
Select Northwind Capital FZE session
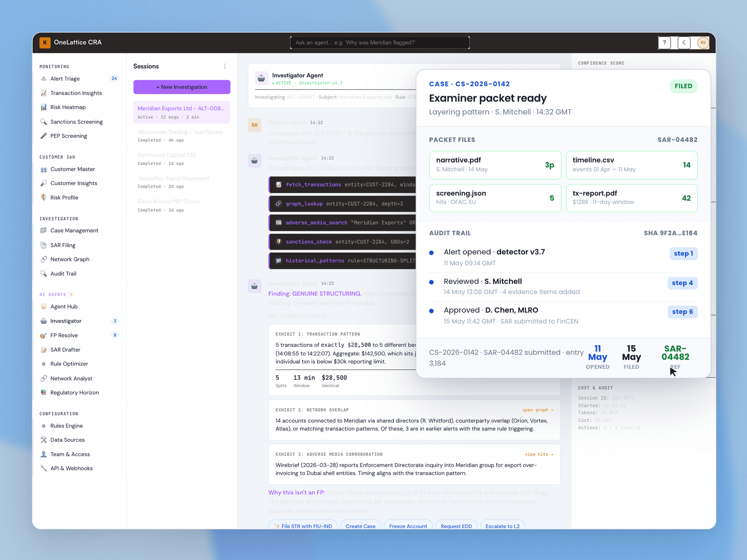182,159
